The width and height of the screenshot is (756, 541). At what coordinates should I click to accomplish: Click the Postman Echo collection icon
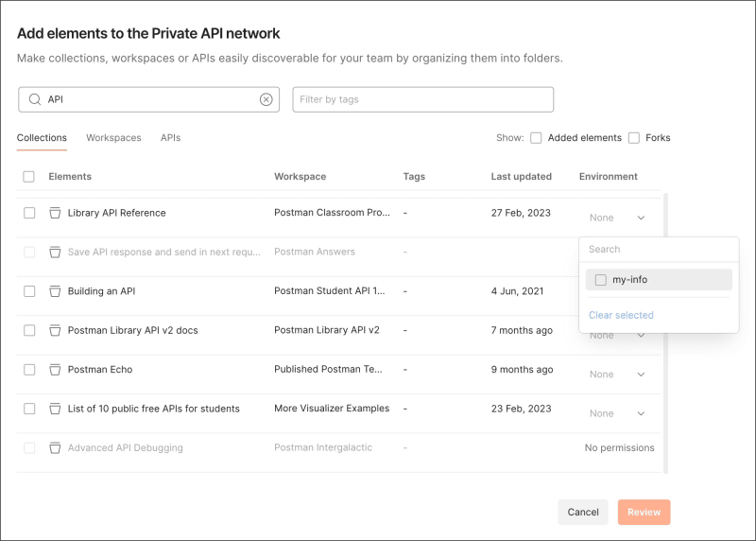[55, 369]
